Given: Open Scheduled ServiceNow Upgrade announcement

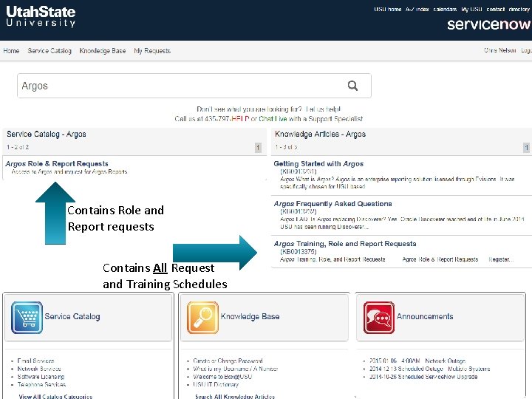Looking at the screenshot, I should tap(423, 377).
